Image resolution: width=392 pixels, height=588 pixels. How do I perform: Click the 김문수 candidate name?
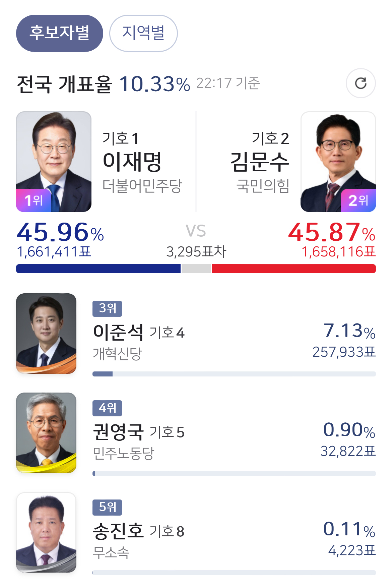coord(260,162)
